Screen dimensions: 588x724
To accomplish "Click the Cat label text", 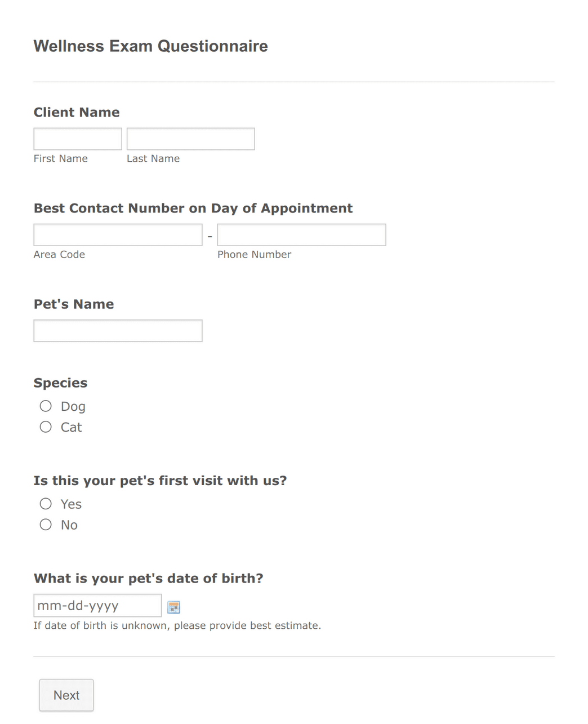I will click(x=72, y=428).
